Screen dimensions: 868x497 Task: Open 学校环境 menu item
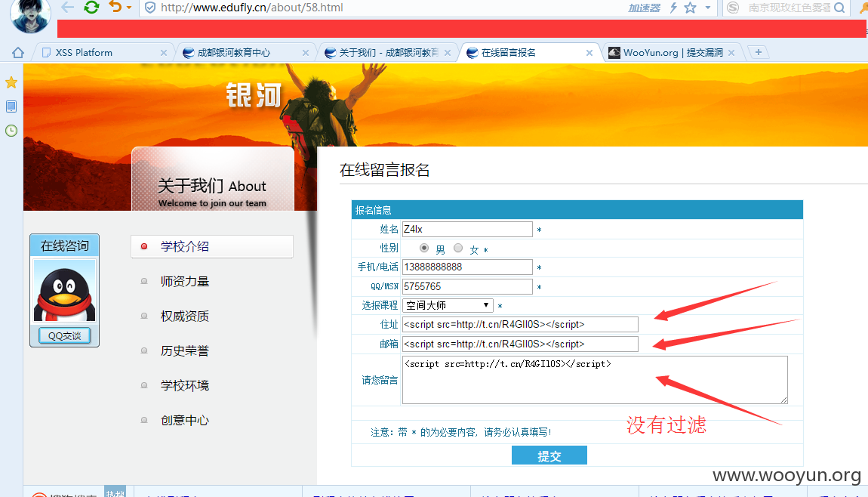click(x=185, y=386)
